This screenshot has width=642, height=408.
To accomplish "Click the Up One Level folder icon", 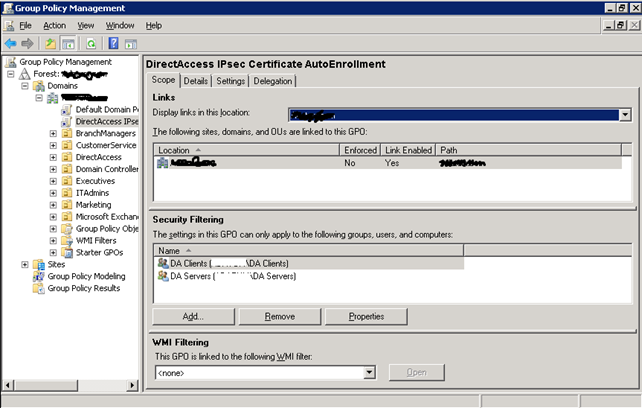I will 50,44.
